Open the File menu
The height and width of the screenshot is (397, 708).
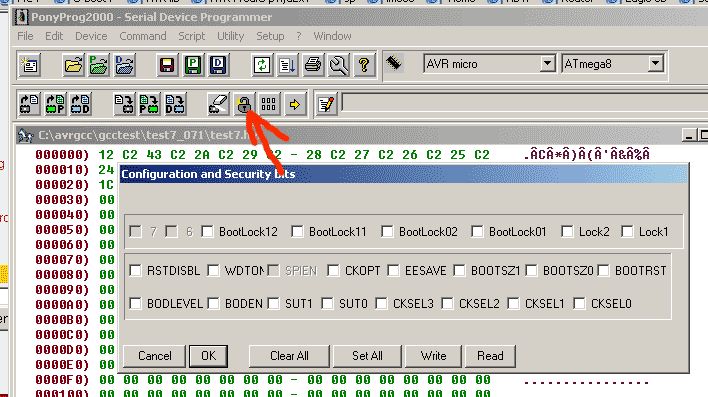[x=25, y=36]
